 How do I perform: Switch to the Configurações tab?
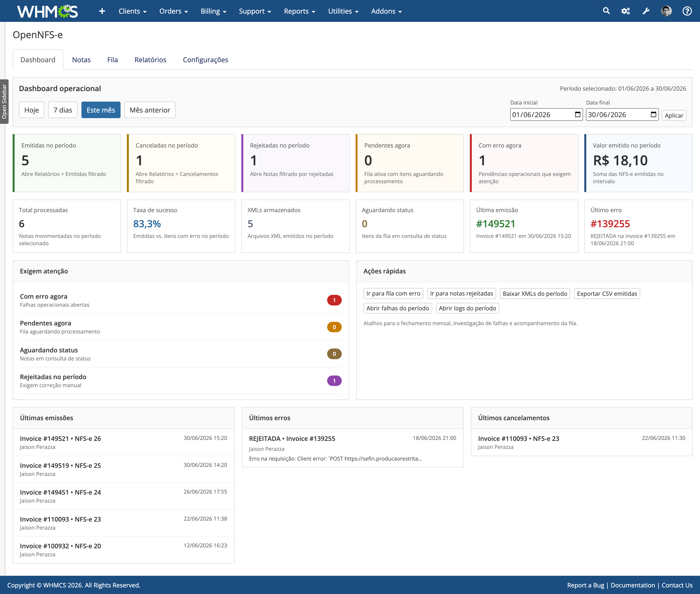tap(205, 60)
